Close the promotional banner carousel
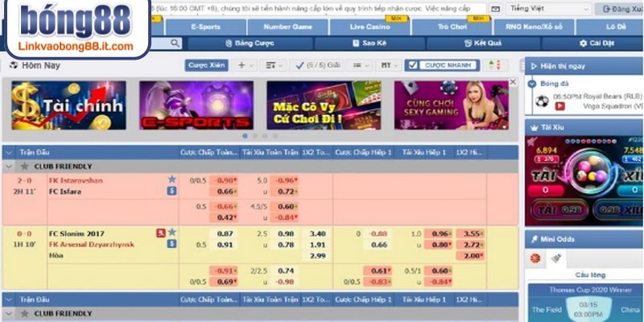This screenshot has height=322, width=644. (x=513, y=82)
